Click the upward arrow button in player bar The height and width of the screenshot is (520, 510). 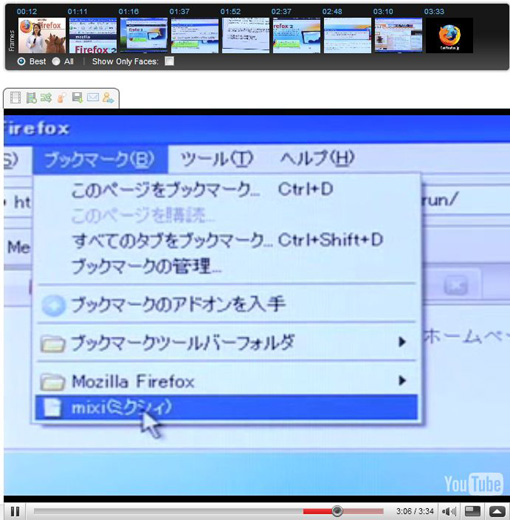[x=497, y=511]
